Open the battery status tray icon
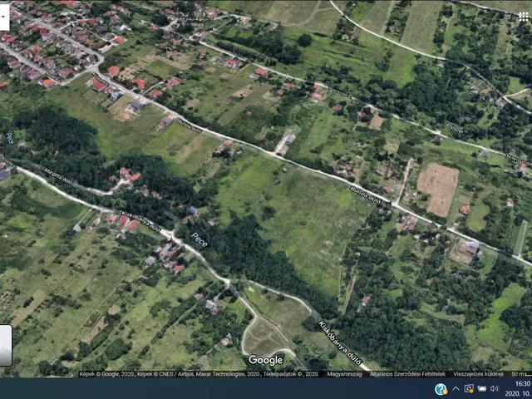The image size is (532, 399). click(x=482, y=388)
